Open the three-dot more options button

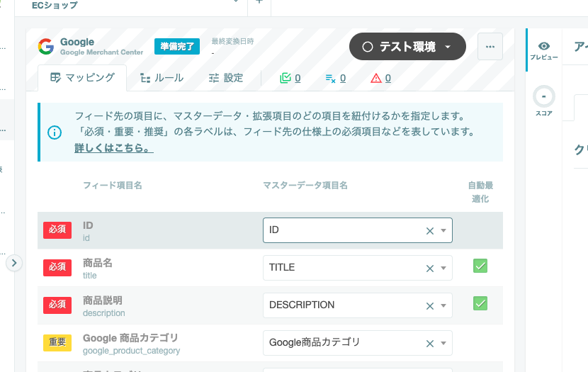pyautogui.click(x=490, y=47)
